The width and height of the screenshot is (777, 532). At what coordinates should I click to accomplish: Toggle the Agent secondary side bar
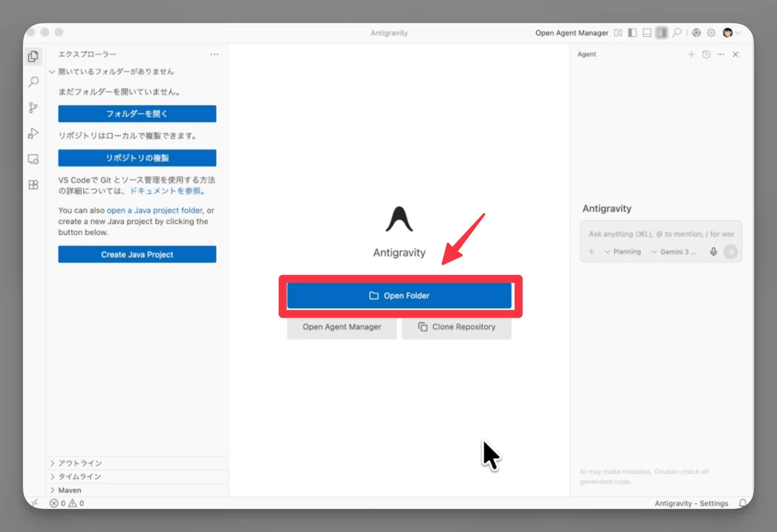click(661, 33)
